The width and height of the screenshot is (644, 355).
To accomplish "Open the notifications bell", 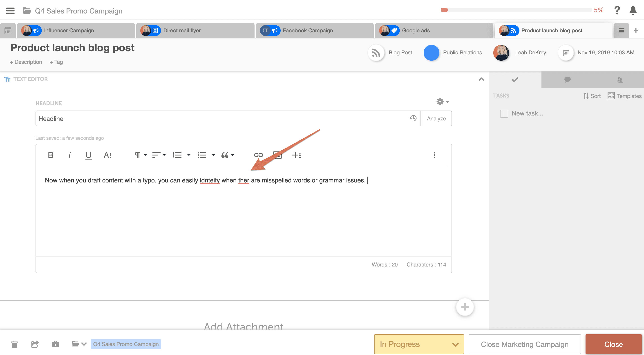I will (633, 11).
